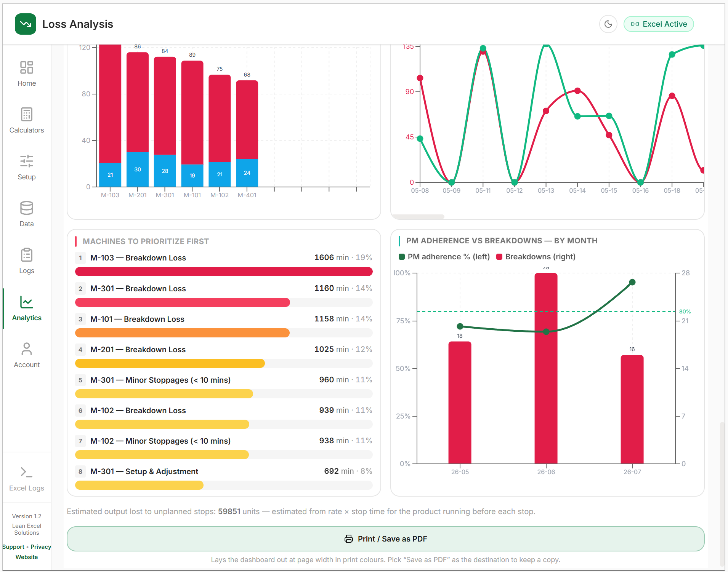Click the rank 5 number badge
The width and height of the screenshot is (728, 572).
click(80, 380)
